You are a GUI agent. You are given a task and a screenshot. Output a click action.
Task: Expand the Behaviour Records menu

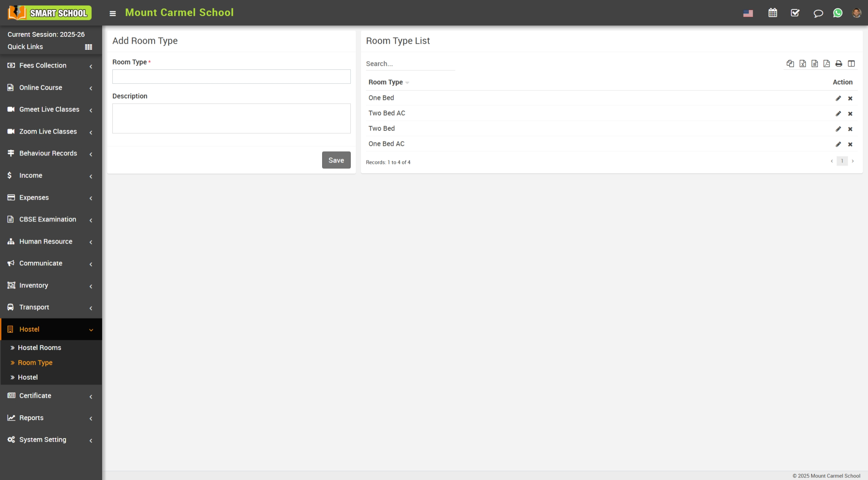pos(51,153)
